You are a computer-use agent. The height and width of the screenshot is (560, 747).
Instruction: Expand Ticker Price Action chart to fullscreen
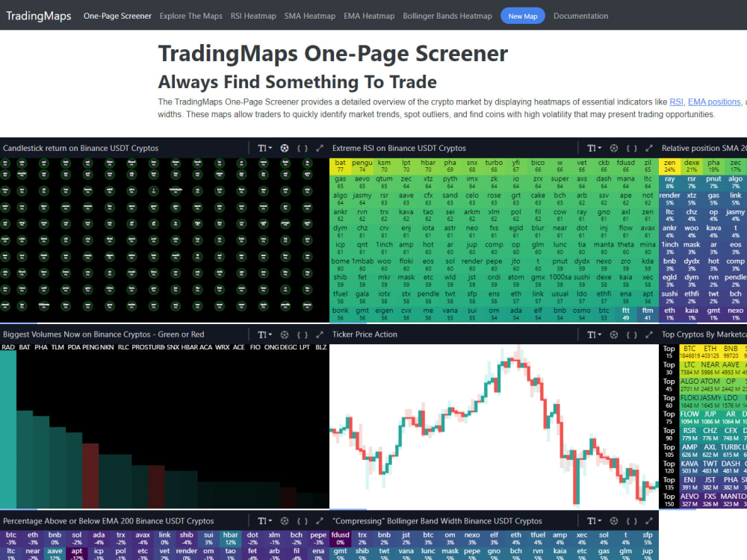(649, 335)
